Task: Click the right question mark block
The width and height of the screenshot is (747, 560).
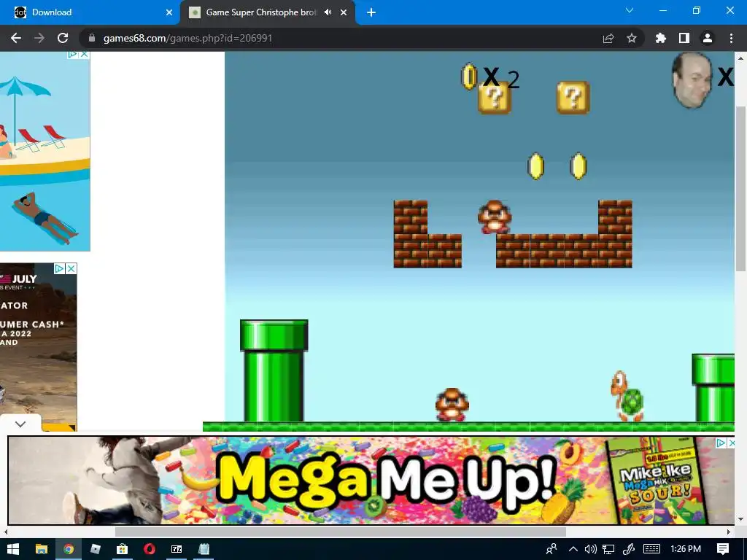Action: pos(573,98)
